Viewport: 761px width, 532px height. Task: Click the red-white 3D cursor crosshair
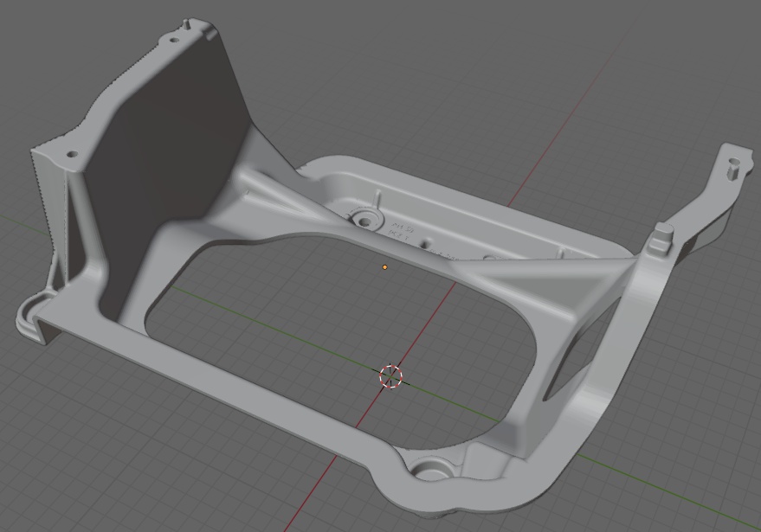[x=390, y=377]
